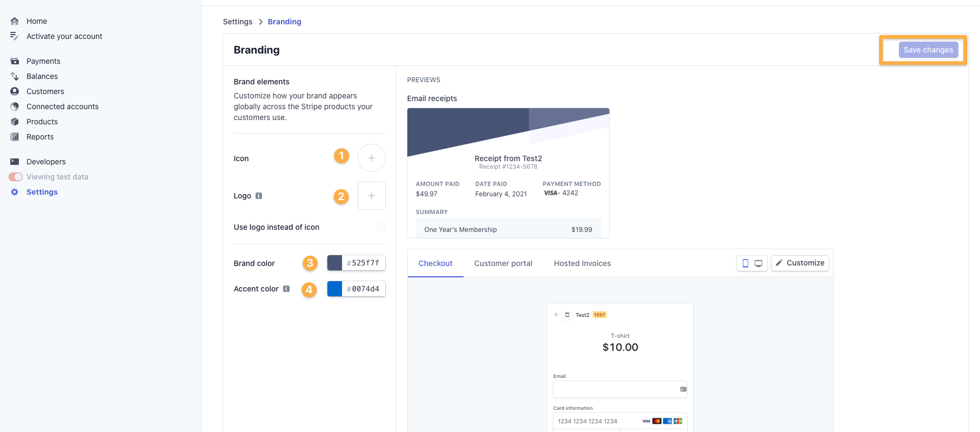Open Products from the sidebar

[42, 122]
